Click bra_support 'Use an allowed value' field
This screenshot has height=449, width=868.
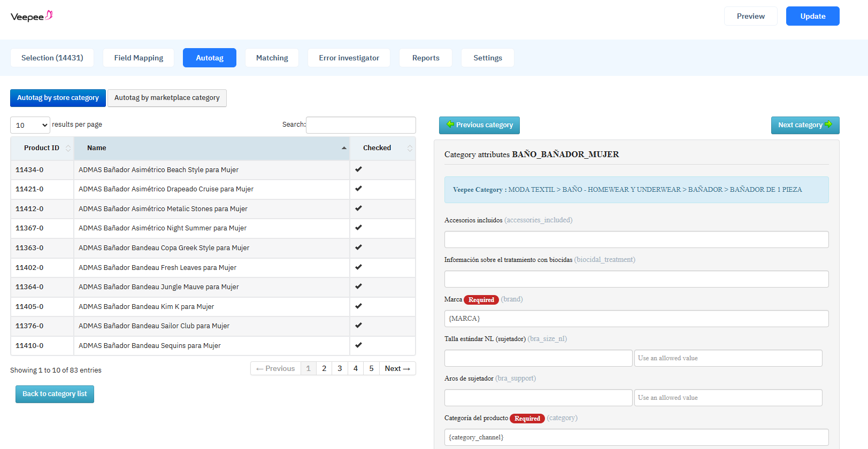pyautogui.click(x=728, y=398)
